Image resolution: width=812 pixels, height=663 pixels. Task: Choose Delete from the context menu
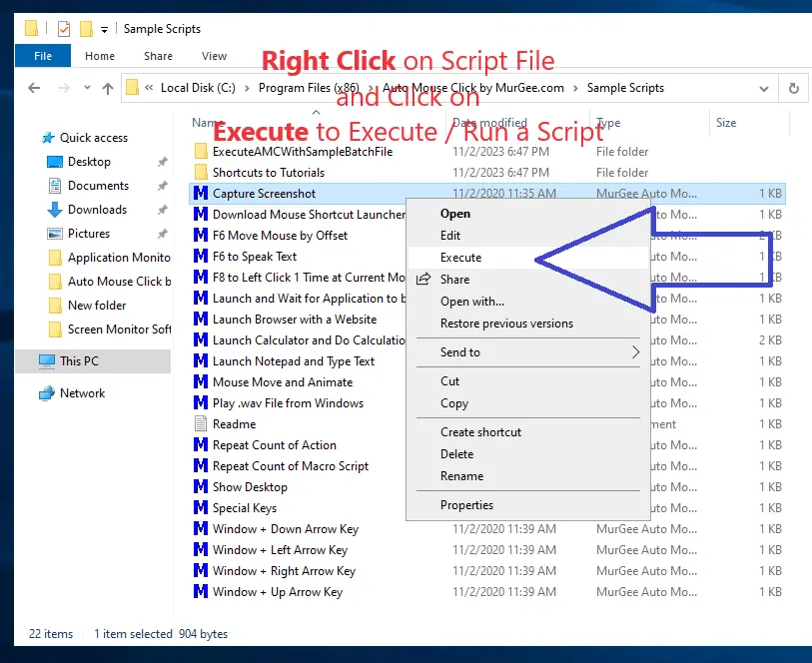[528, 454]
